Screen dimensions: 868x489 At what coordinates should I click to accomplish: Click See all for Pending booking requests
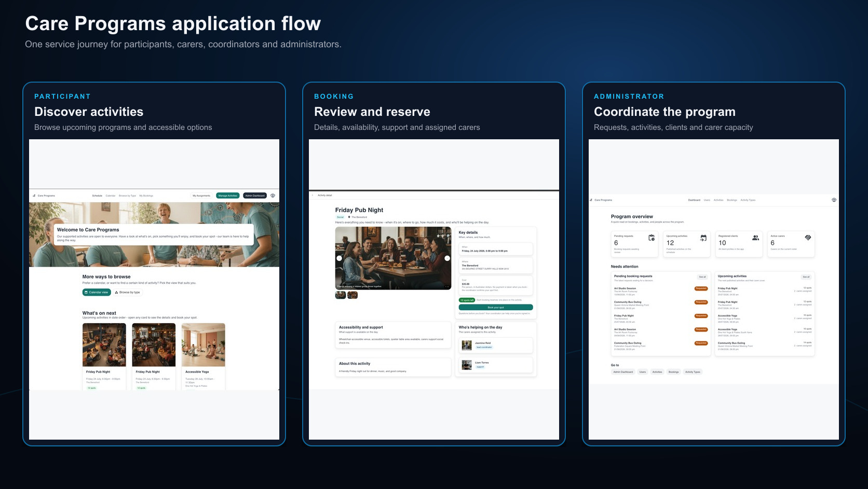tap(702, 277)
